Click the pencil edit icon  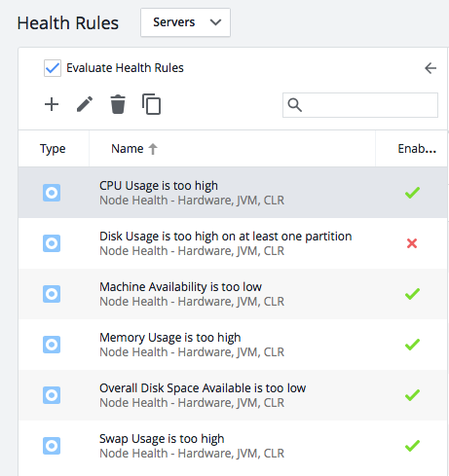[x=85, y=104]
